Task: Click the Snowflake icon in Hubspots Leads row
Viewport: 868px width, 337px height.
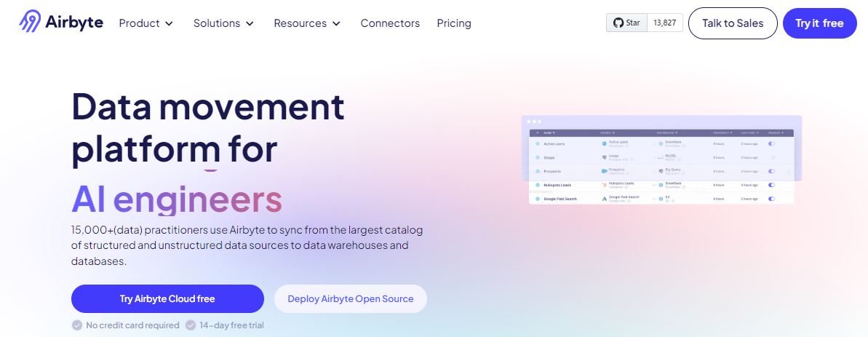Action: click(x=661, y=185)
